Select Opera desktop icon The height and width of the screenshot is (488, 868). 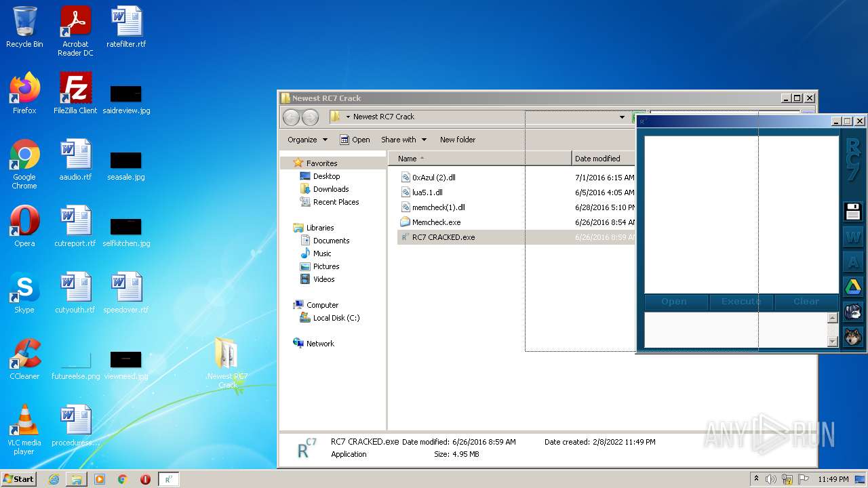click(x=24, y=226)
